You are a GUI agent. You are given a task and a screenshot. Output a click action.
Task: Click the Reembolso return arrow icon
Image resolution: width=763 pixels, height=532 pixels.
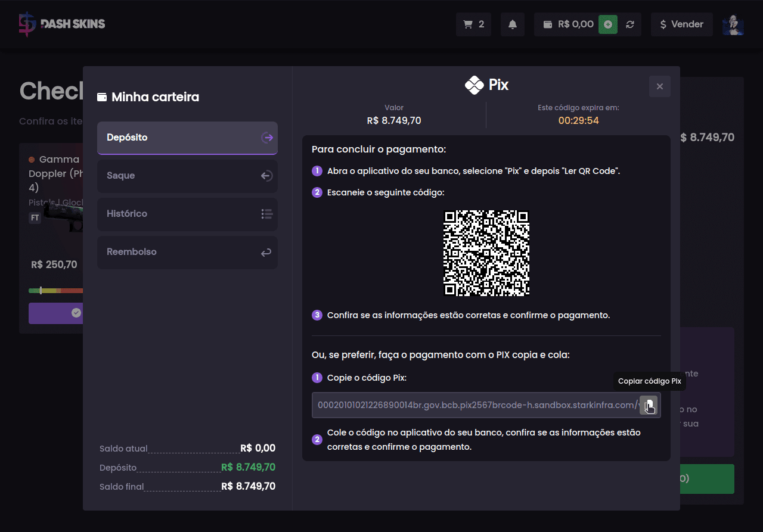point(266,253)
